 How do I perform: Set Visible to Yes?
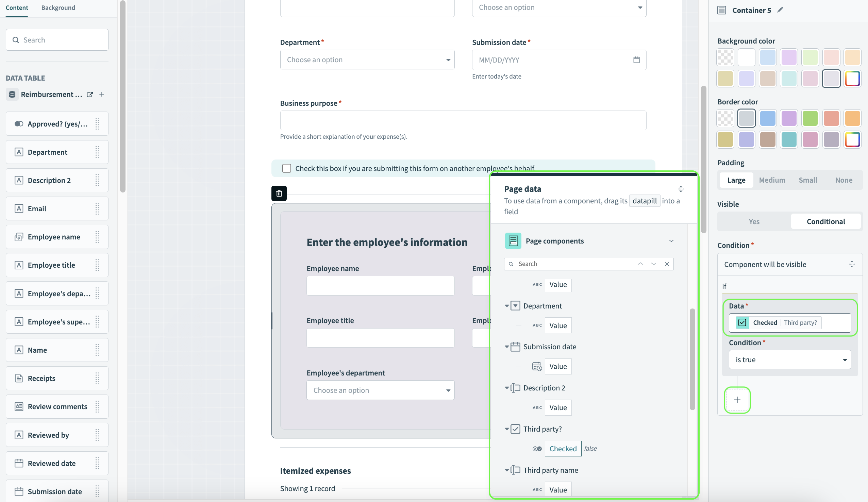(754, 221)
